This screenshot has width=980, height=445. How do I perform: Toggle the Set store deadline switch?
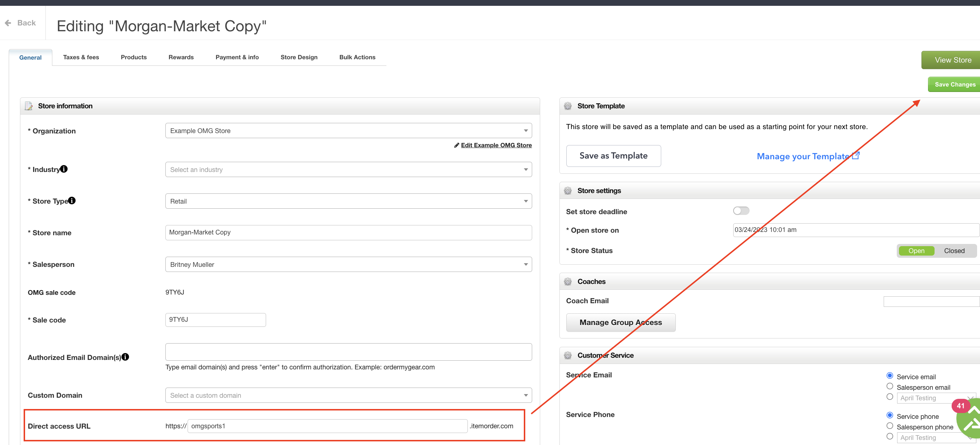point(741,211)
